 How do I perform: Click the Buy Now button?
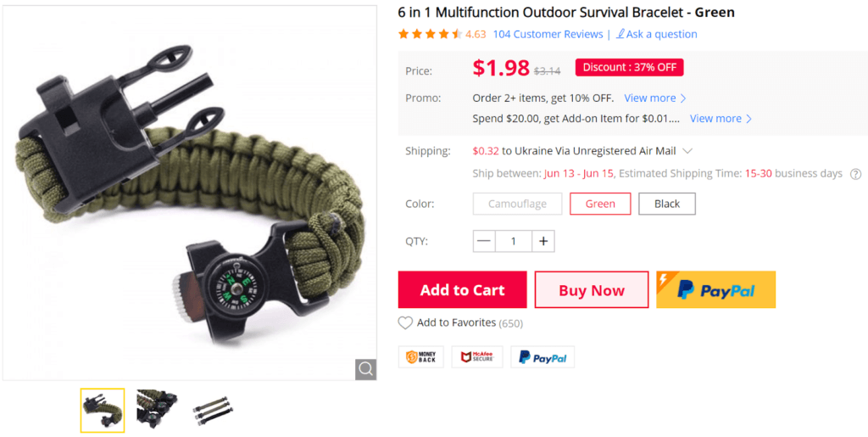point(591,289)
